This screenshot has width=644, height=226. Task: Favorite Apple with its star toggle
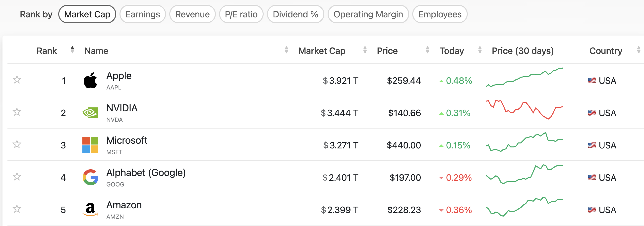tap(17, 80)
